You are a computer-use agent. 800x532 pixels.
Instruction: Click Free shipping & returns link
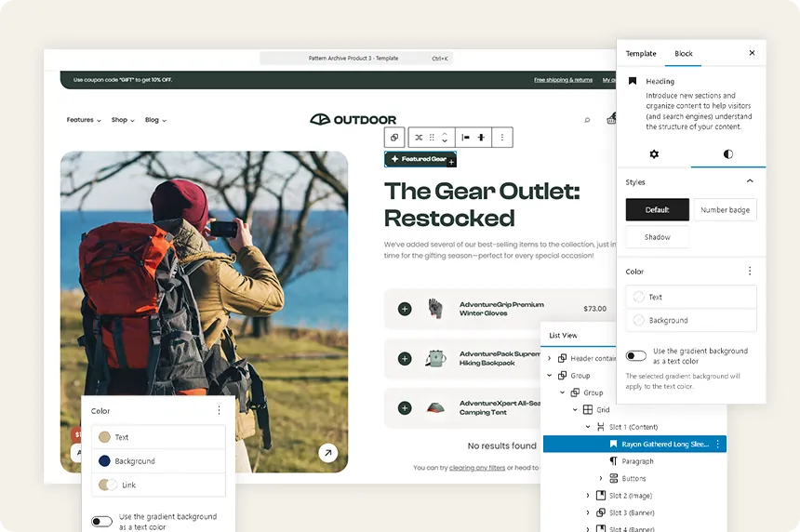564,80
